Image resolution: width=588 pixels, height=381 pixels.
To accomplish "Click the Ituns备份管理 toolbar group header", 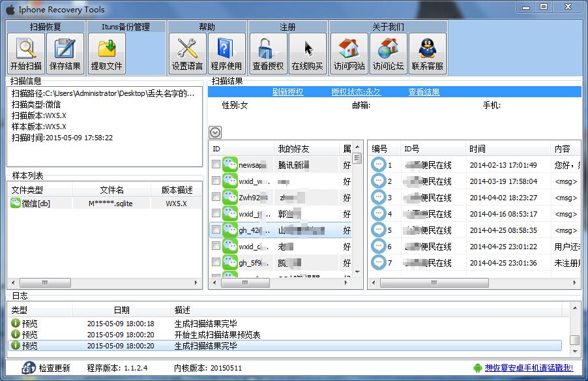I will tap(126, 27).
